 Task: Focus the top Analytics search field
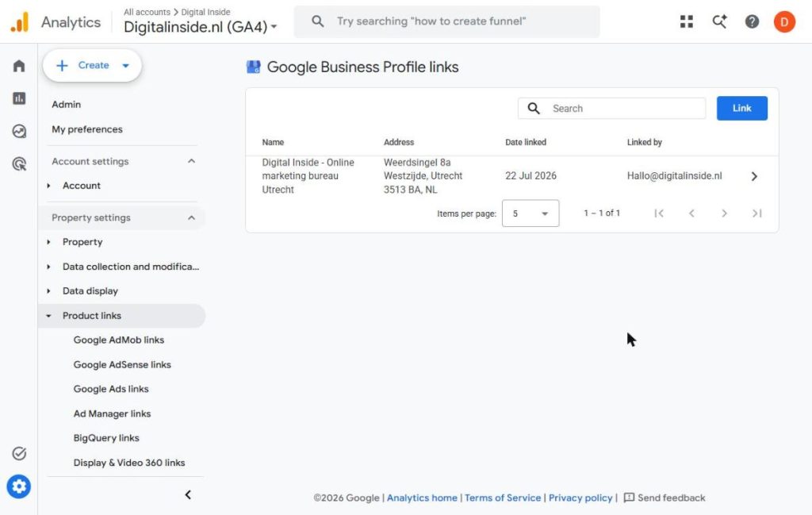click(x=447, y=21)
